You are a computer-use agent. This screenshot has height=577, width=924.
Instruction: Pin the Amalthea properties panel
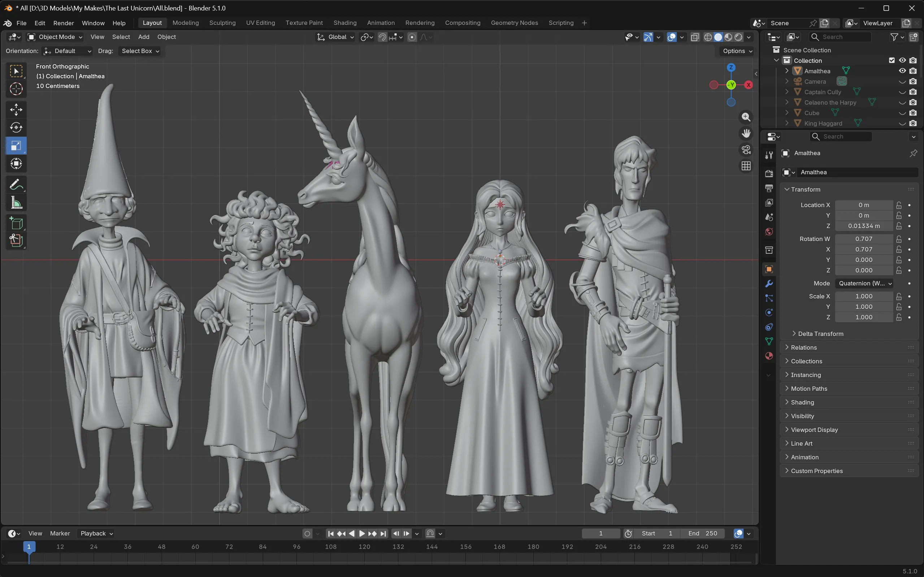click(x=913, y=153)
